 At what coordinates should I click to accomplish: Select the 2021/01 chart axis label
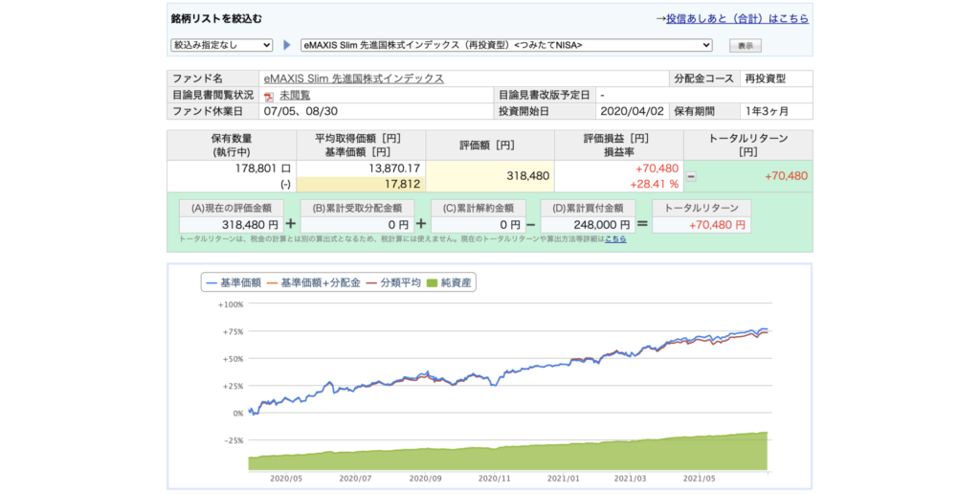pos(563,479)
